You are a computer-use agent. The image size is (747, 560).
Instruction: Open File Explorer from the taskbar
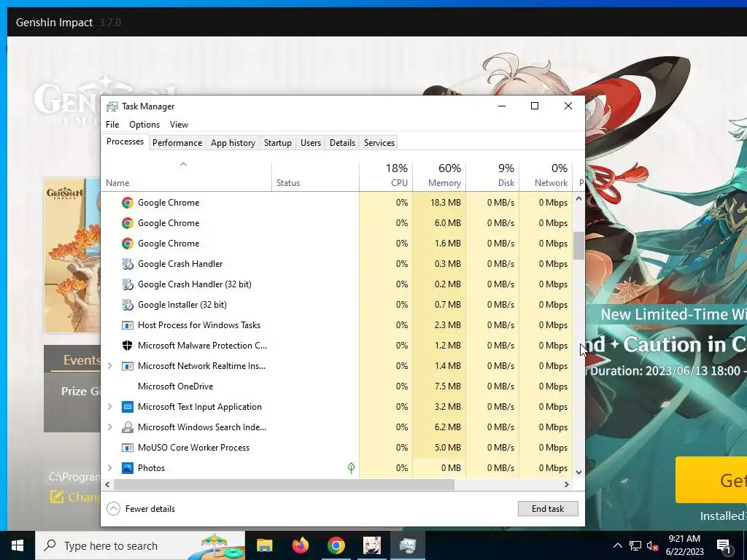264,545
